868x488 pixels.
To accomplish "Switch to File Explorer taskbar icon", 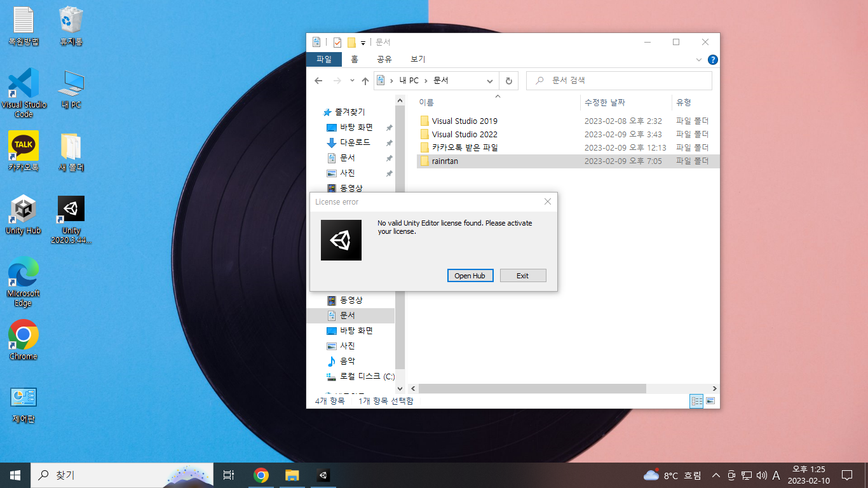I will tap(292, 475).
